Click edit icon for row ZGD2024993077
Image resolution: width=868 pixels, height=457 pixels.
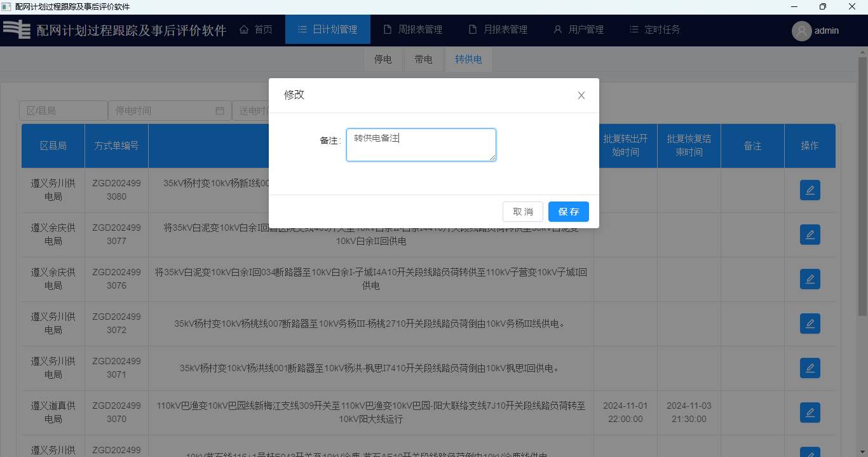coord(810,235)
